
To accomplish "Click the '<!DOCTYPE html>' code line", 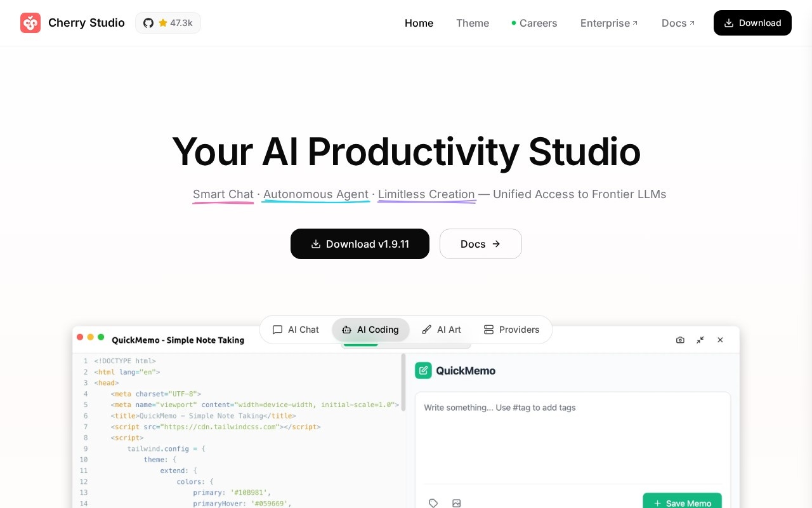I will [125, 361].
